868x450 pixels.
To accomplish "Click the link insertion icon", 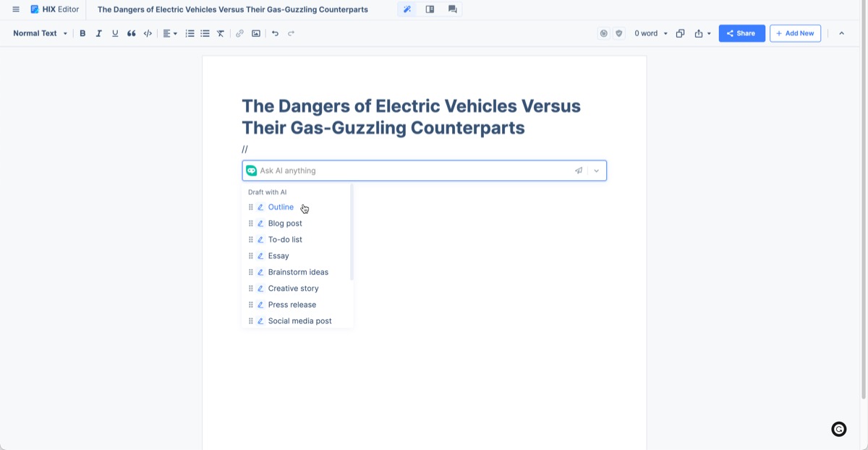I will coord(239,33).
